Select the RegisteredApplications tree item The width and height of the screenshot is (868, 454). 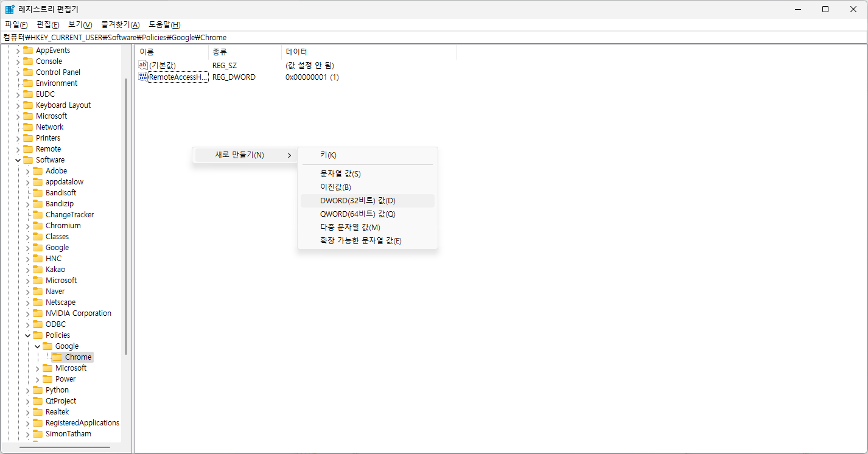tap(82, 423)
